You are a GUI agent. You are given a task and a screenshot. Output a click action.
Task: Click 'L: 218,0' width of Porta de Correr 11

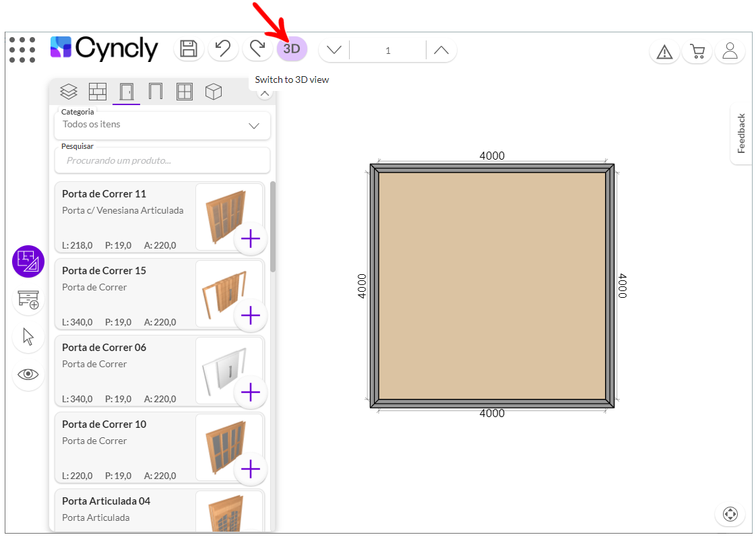(x=77, y=245)
